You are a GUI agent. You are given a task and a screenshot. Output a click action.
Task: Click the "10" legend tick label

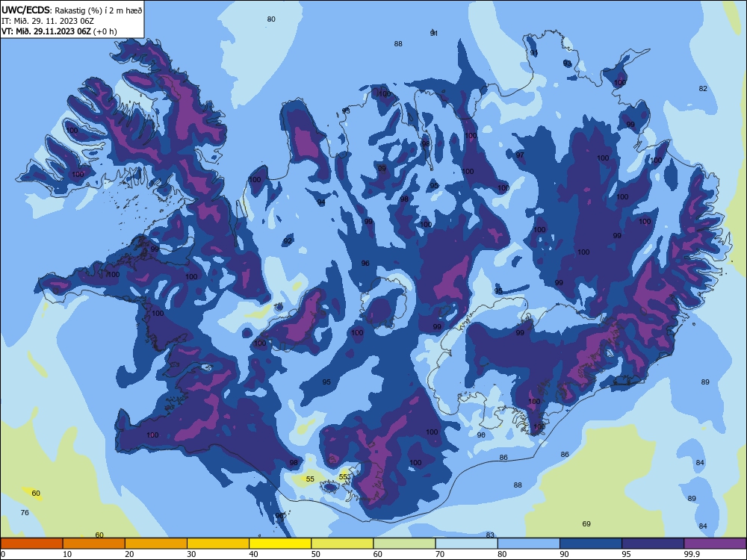point(67,554)
